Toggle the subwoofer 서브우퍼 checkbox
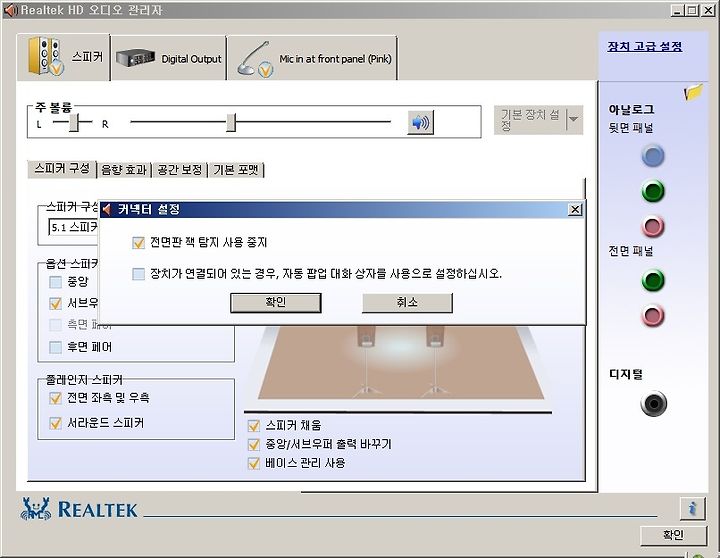Image resolution: width=720 pixels, height=558 pixels. [55, 304]
